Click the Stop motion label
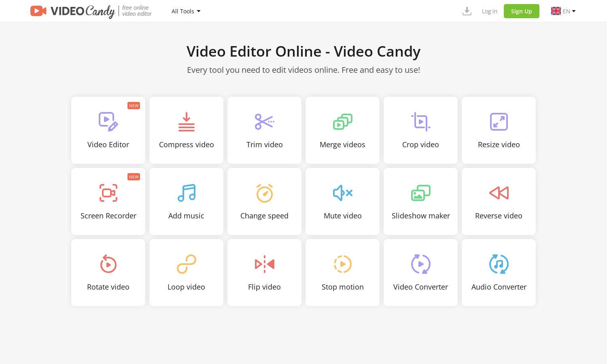 343,287
